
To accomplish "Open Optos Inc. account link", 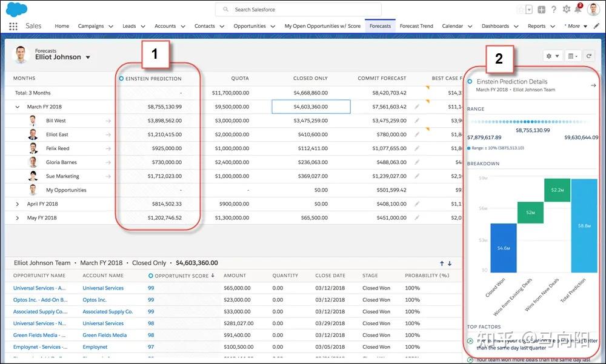I will point(95,300).
